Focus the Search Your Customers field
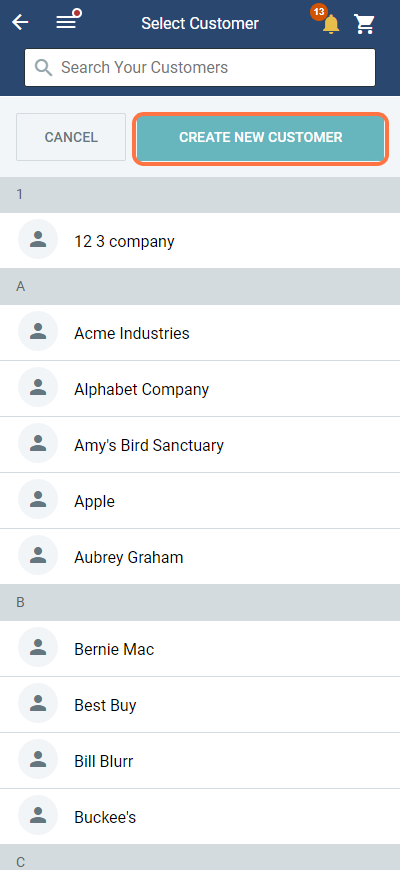 click(x=200, y=68)
